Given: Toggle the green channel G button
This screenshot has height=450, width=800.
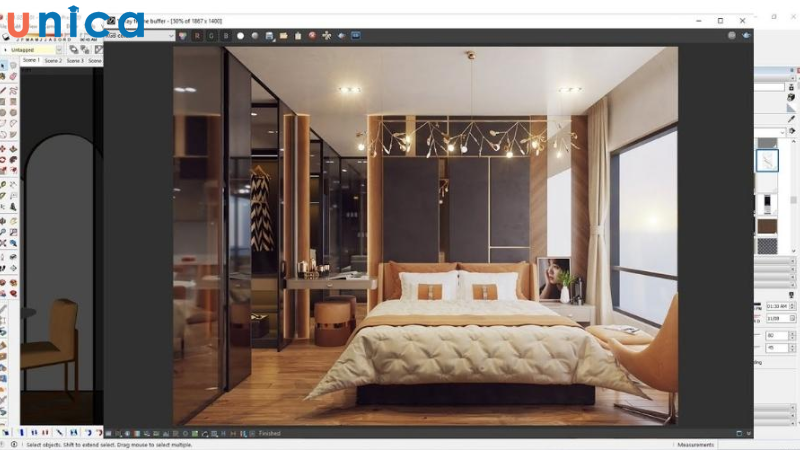Looking at the screenshot, I should coord(211,36).
